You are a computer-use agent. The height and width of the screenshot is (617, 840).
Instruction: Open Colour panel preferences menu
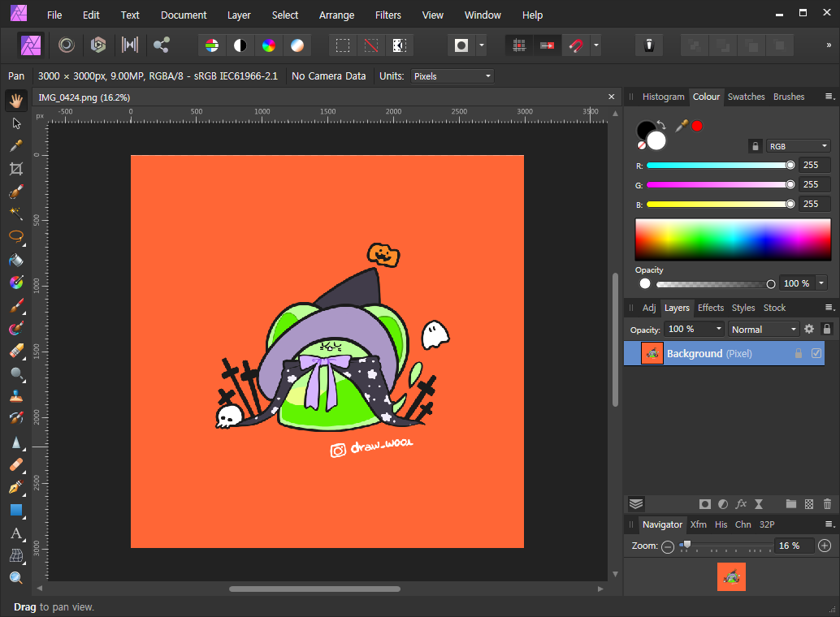coord(829,97)
